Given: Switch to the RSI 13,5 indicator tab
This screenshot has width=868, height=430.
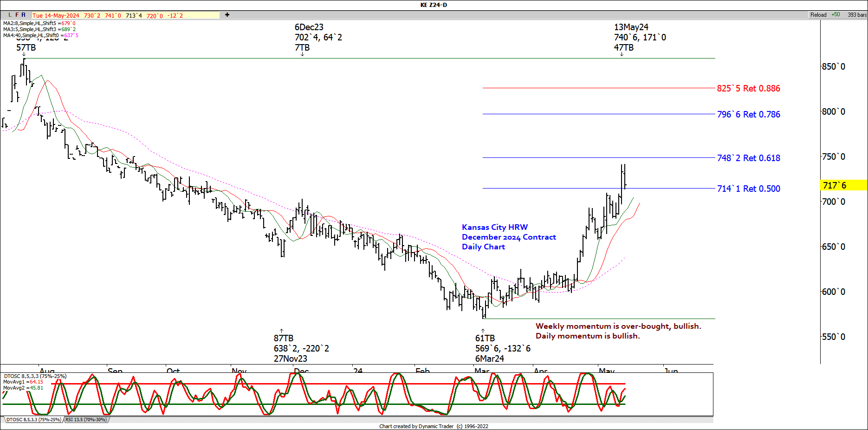Looking at the screenshot, I should 86,420.
